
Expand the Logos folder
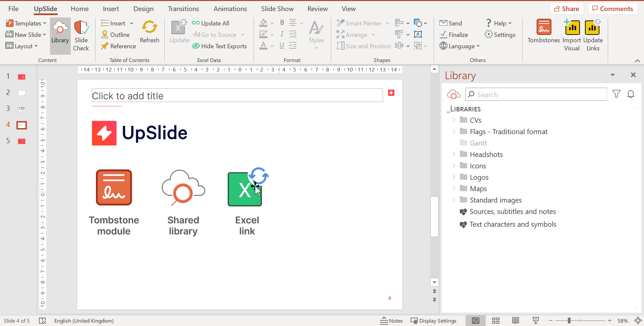click(x=453, y=177)
